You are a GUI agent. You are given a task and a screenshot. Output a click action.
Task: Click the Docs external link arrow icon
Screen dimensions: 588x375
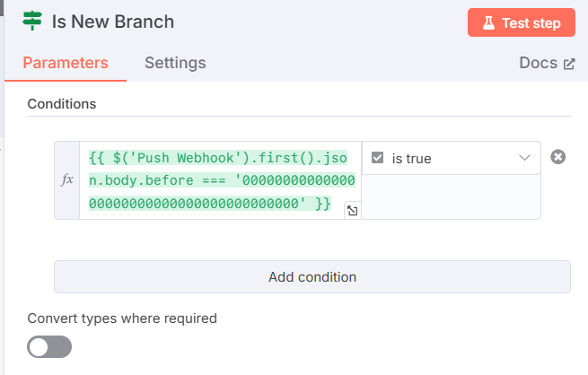pyautogui.click(x=569, y=64)
